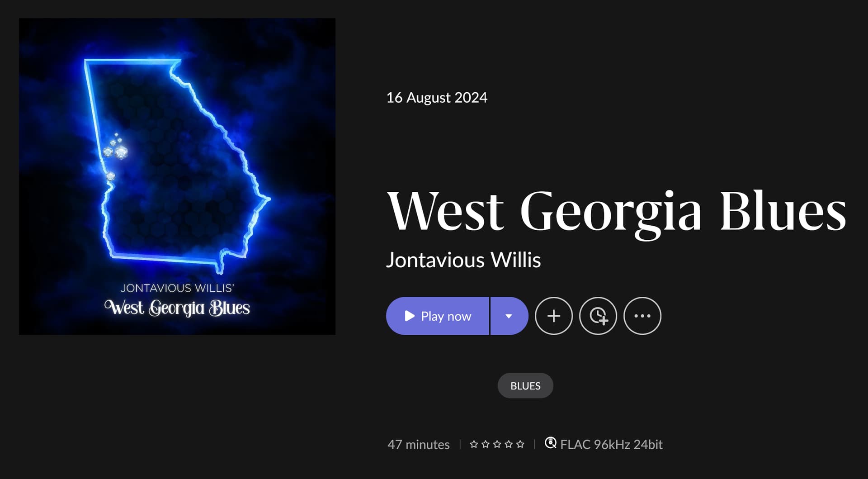The width and height of the screenshot is (868, 479).
Task: Click the signal quality icon beside FLAC
Action: coord(551,443)
